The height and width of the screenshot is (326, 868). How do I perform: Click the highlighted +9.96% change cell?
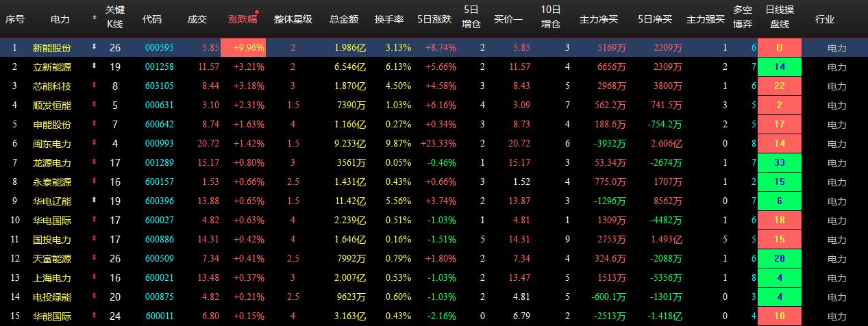(243, 48)
